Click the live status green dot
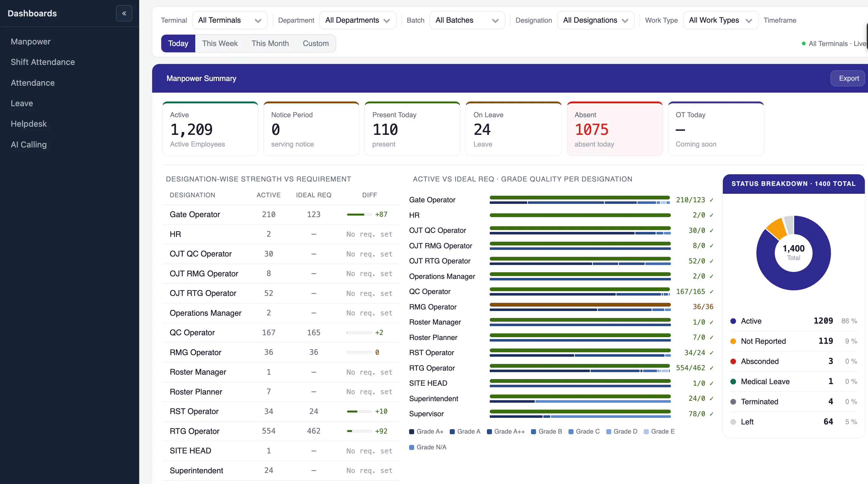This screenshot has height=484, width=868. point(804,44)
